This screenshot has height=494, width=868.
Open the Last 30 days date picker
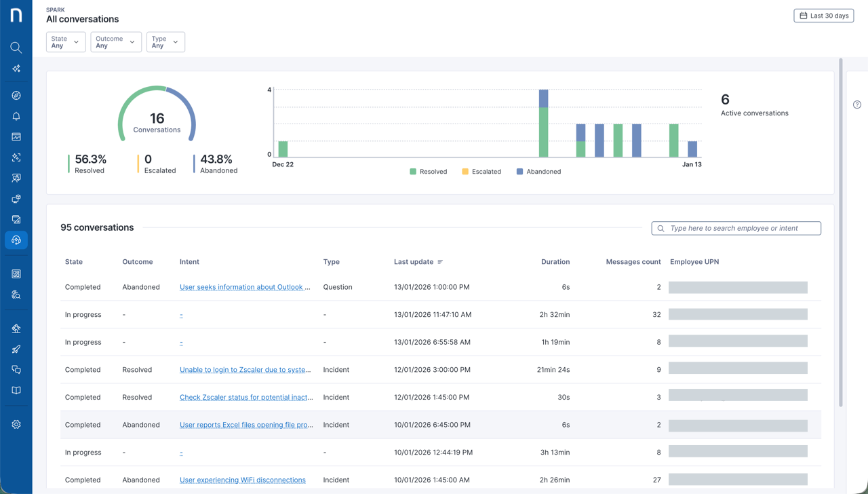point(824,16)
